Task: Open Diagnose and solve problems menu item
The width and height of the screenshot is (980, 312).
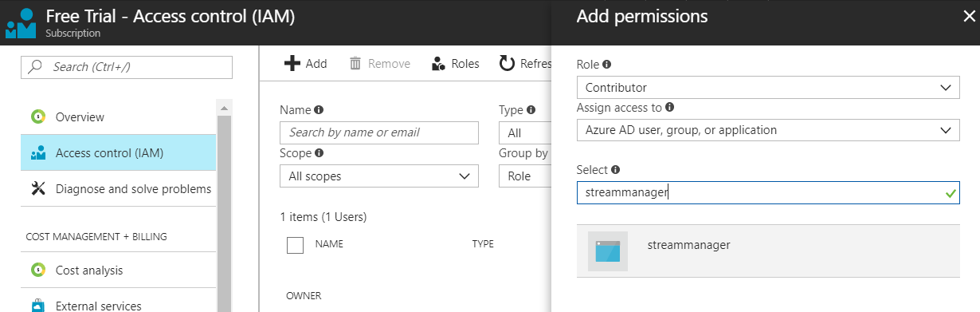Action: 118,189
